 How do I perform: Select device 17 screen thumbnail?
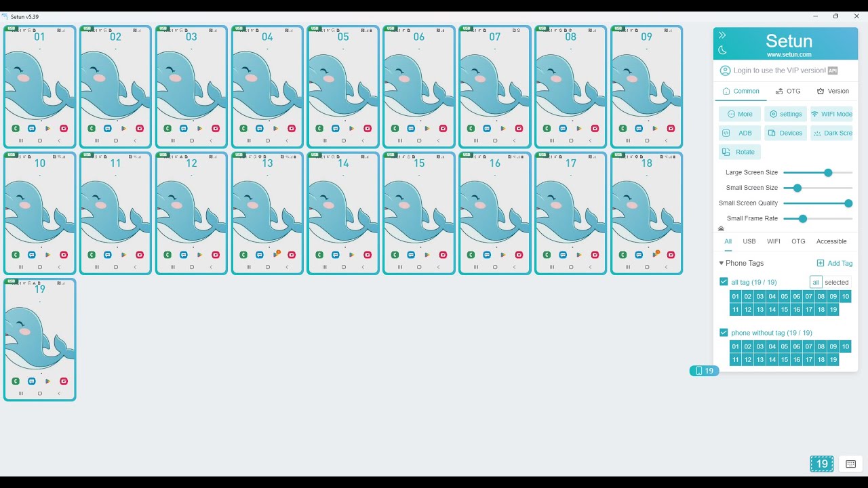571,213
